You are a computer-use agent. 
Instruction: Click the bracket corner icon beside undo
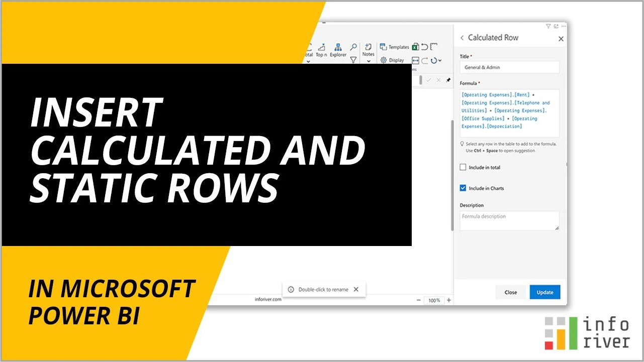pyautogui.click(x=434, y=47)
